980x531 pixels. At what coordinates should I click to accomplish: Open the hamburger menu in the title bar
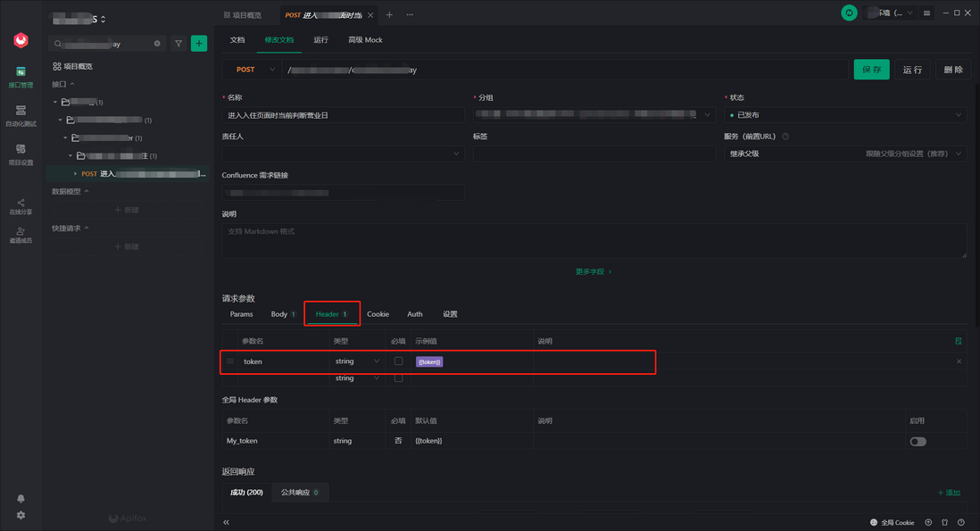926,12
